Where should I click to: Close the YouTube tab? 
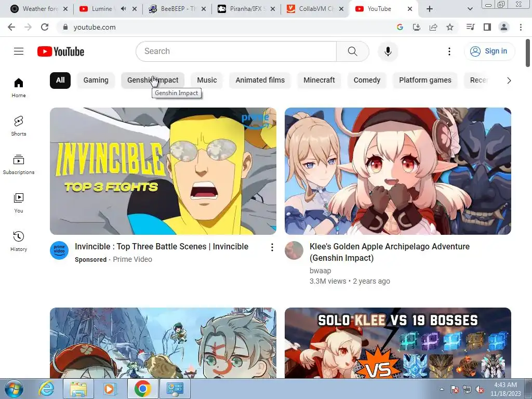(410, 9)
